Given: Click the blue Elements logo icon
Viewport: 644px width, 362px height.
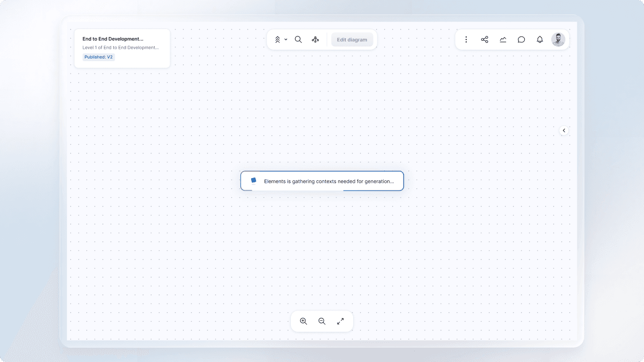Looking at the screenshot, I should tap(254, 181).
